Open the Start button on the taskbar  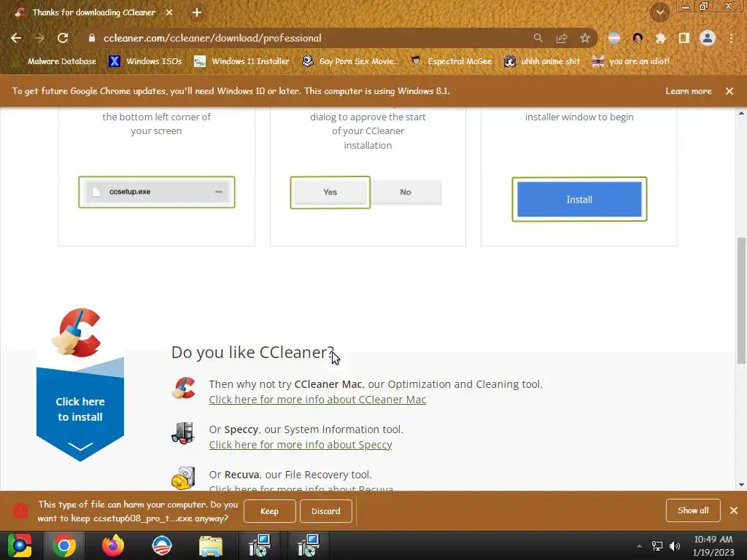(20, 545)
